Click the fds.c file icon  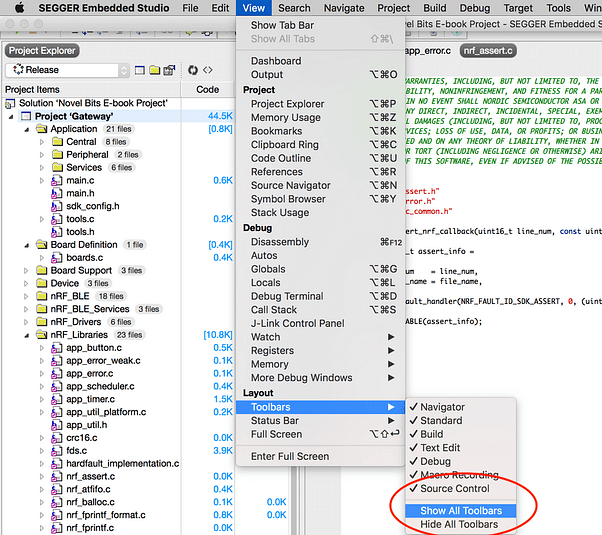[x=56, y=451]
